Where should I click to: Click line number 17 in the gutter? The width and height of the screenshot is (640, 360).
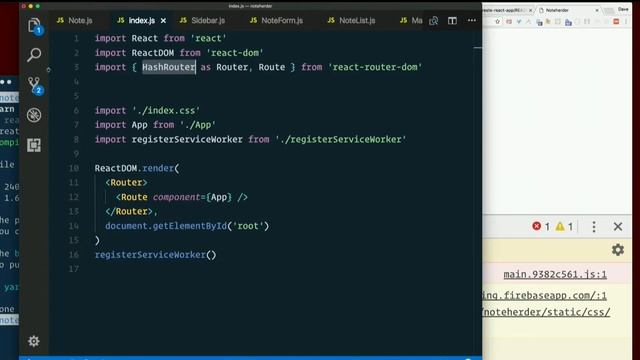click(74, 269)
